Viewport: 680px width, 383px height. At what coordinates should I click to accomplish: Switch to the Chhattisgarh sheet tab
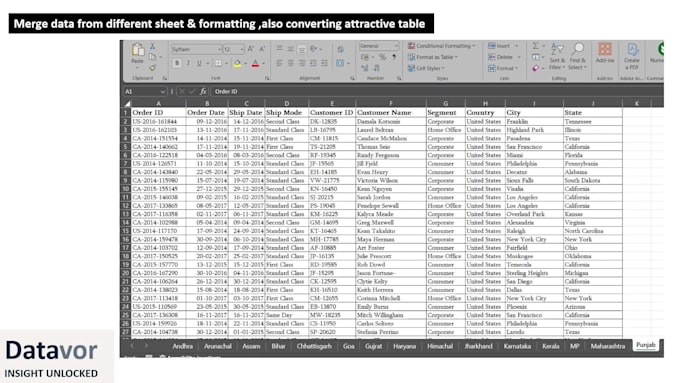pos(314,346)
